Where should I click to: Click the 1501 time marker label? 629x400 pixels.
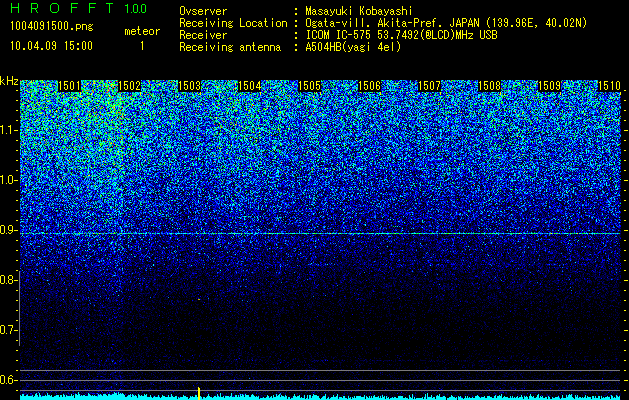coord(69,86)
